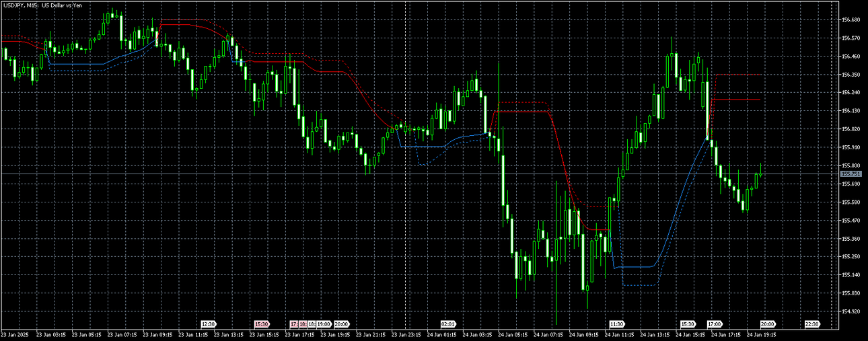Click the 23 Jan 13:15 time label
This screenshot has height=341, width=868.
click(228, 334)
